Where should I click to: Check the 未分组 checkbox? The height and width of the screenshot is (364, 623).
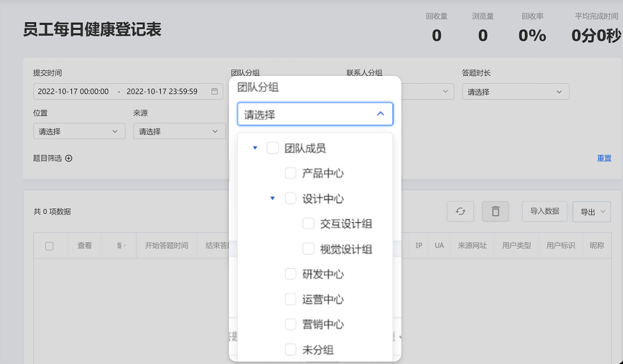point(291,350)
